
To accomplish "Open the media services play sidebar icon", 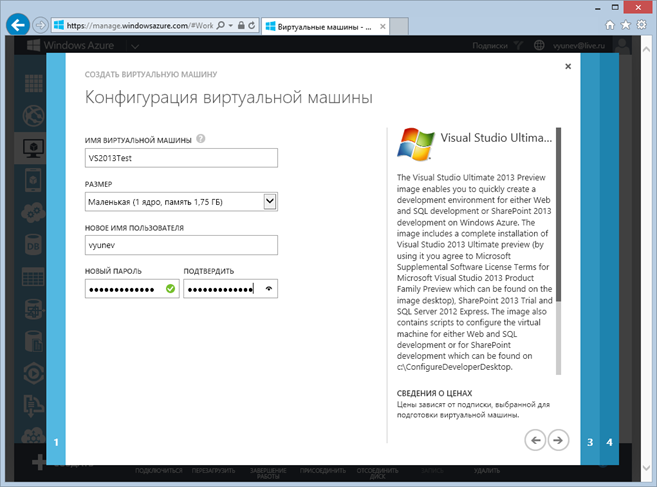I will (x=33, y=373).
